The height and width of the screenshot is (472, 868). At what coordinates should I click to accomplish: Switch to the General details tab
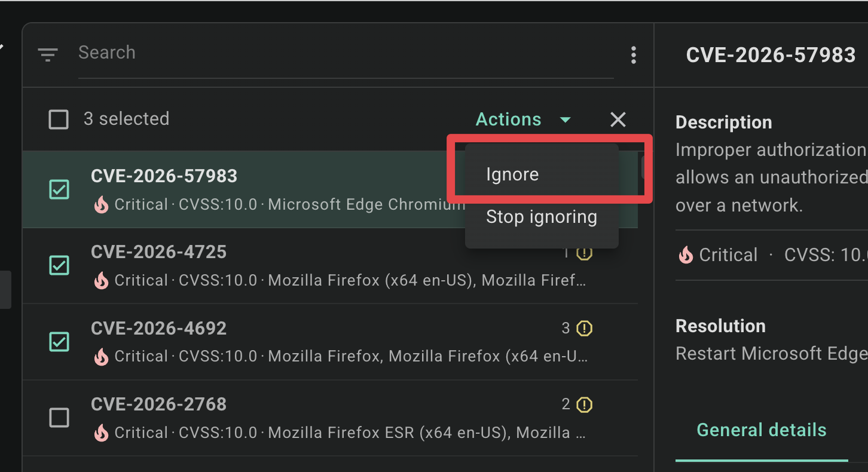pos(762,430)
